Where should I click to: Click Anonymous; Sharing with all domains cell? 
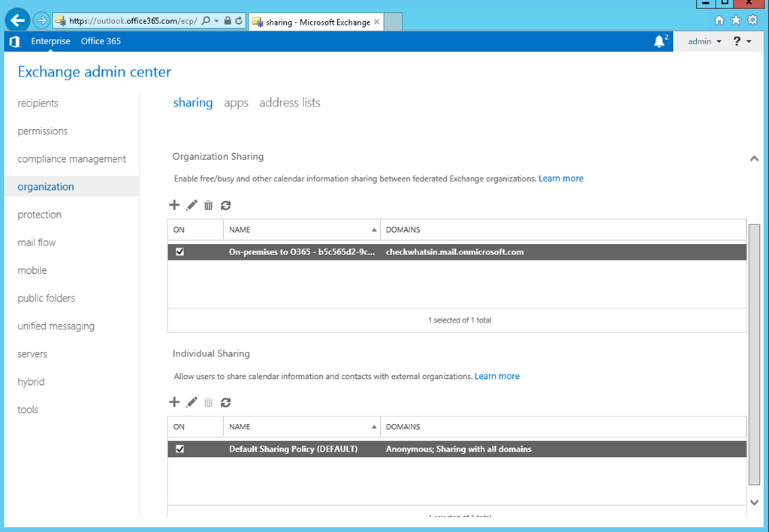pos(459,449)
